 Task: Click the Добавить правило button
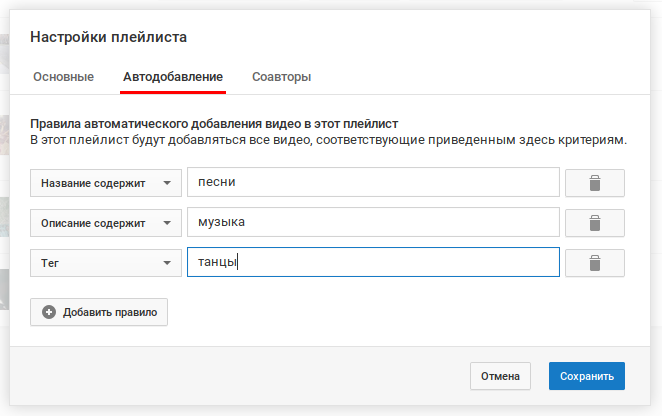[x=99, y=312]
